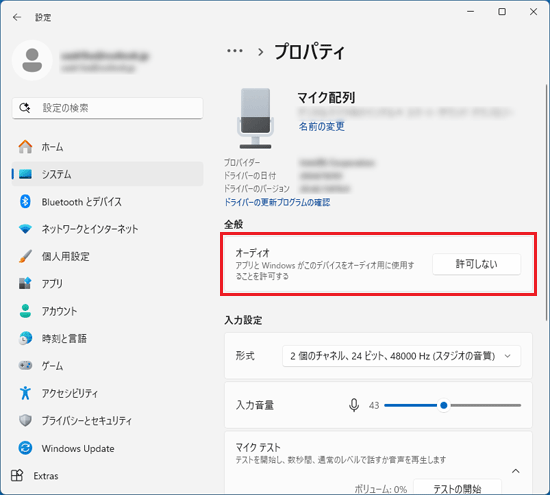Viewport: 550px width, 495px height.
Task: Click the アカウント person icon
Action: pos(25,311)
